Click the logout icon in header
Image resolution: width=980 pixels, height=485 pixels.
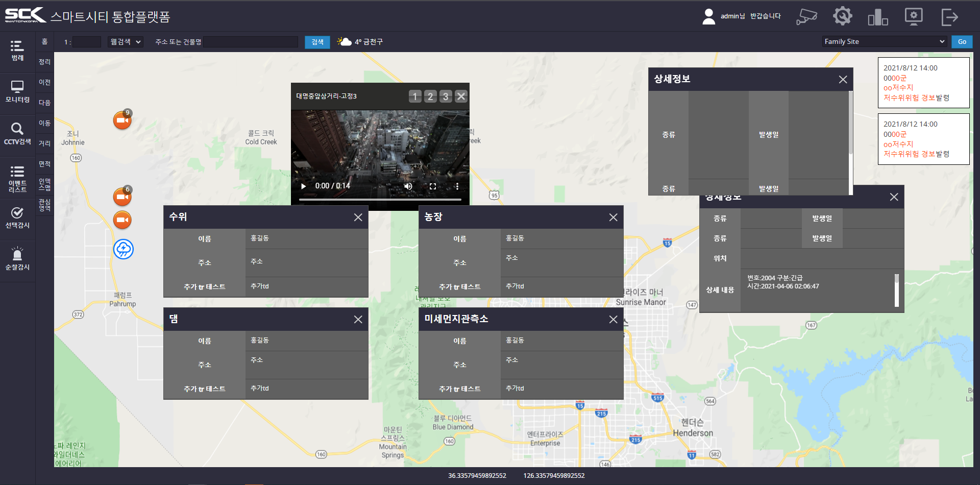tap(949, 16)
